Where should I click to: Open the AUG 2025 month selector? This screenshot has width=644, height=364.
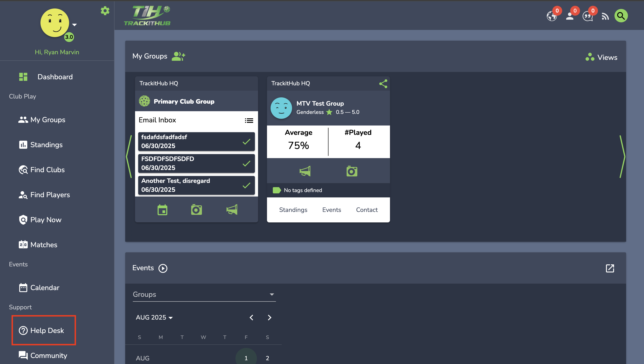[154, 317]
